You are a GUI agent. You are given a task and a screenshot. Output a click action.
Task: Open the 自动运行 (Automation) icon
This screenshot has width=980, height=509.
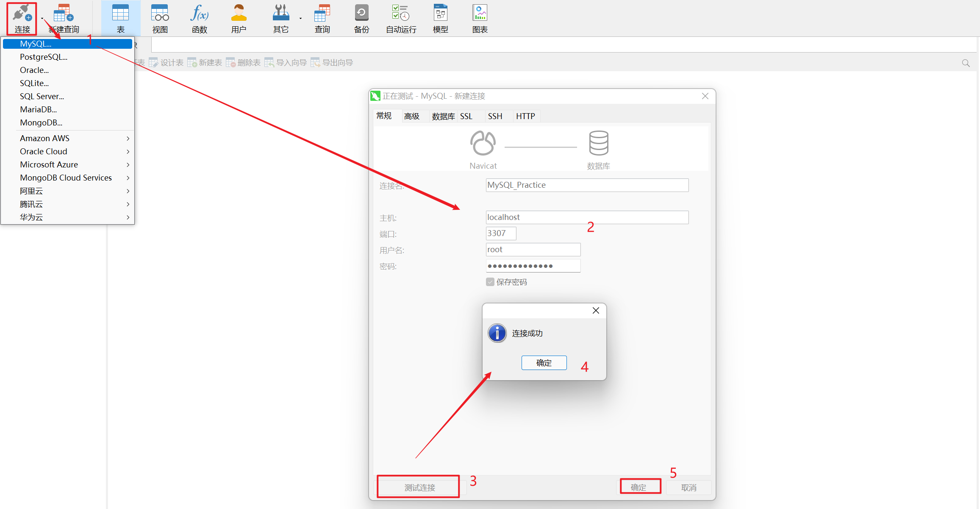401,19
